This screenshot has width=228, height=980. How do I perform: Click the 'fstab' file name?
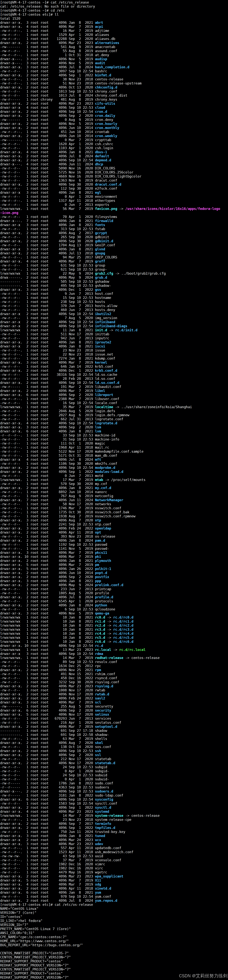click(x=100, y=229)
